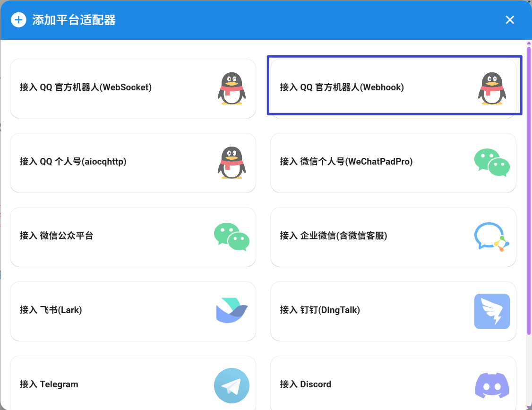Click the DingTalk blue wing icon

point(492,311)
